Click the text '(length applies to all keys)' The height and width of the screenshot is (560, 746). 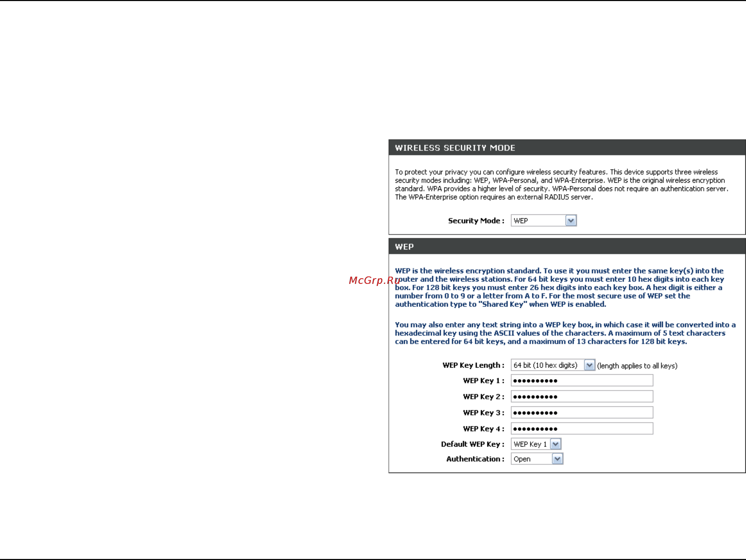pos(637,366)
